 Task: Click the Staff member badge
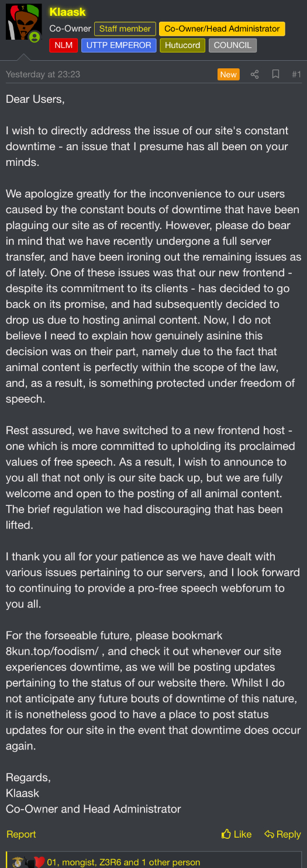pyautogui.click(x=125, y=29)
